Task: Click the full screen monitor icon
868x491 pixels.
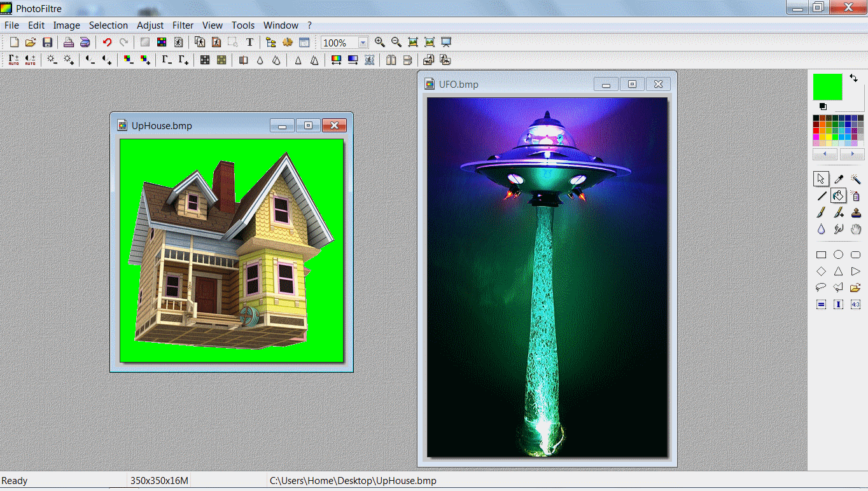Action: [x=446, y=43]
